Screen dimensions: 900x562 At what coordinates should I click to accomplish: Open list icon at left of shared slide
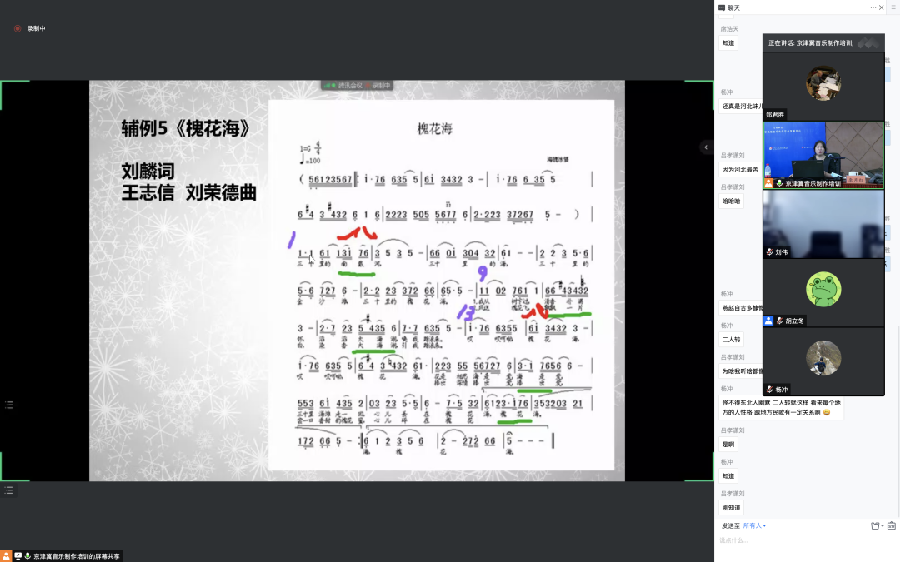tap(9, 405)
